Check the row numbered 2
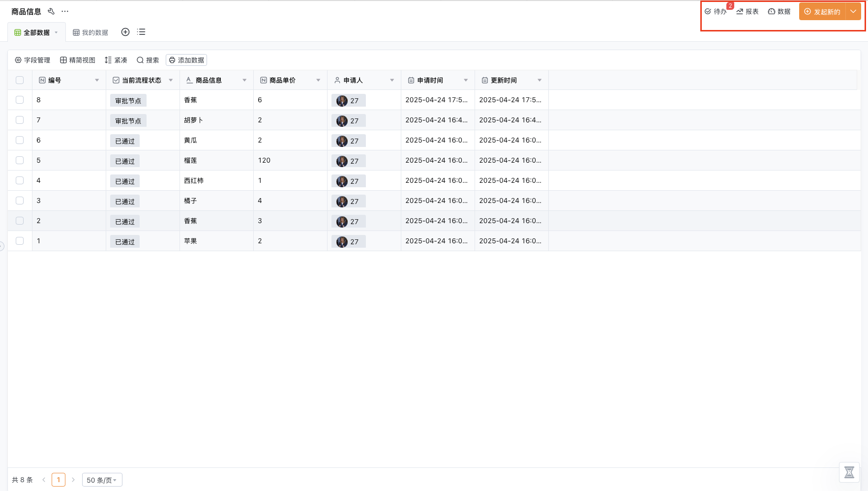The image size is (868, 491). (20, 221)
